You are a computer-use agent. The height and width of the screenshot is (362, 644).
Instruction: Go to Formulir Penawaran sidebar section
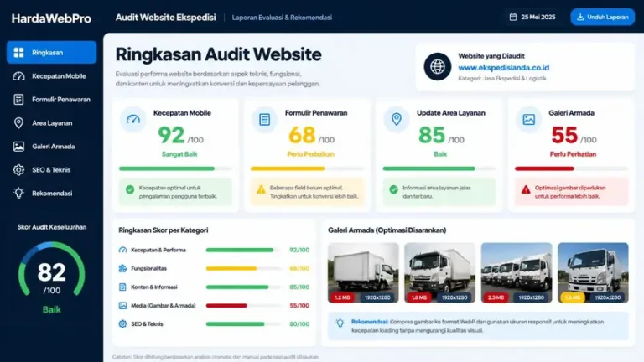[51, 100]
